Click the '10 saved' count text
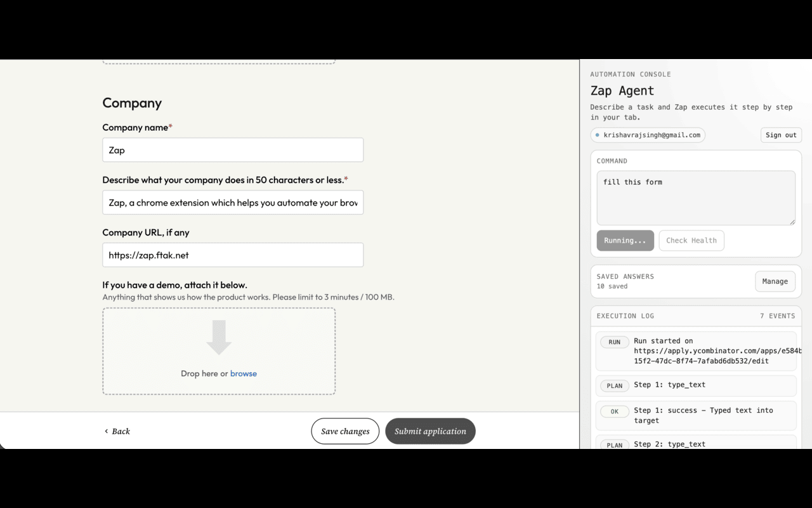This screenshot has height=508, width=812. pos(612,286)
